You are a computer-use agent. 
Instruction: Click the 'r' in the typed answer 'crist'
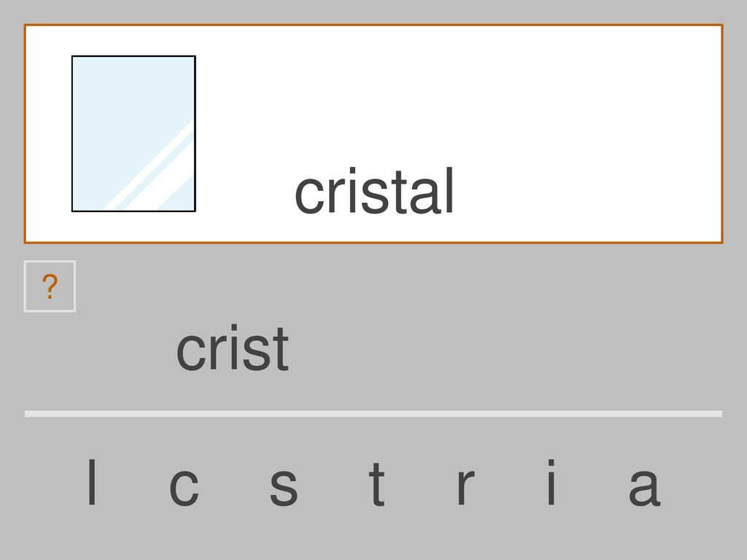(x=217, y=352)
